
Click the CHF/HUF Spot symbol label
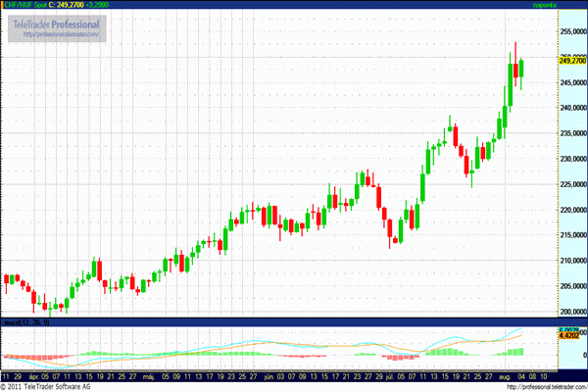point(26,6)
